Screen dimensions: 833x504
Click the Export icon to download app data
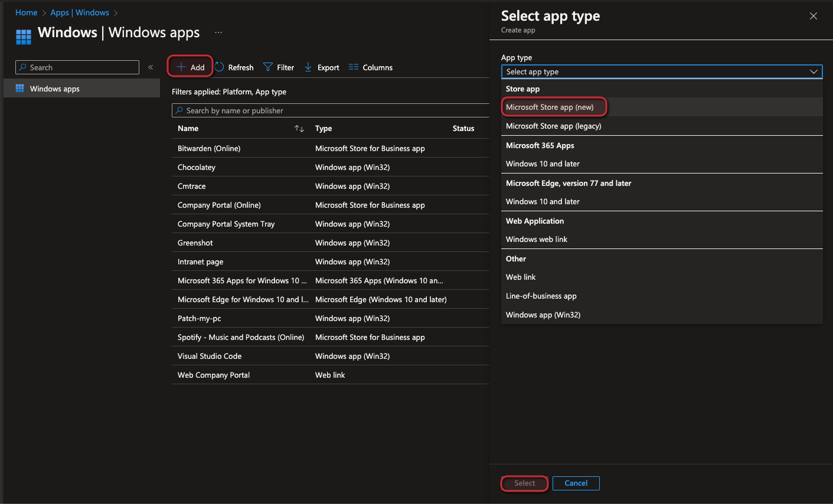click(x=308, y=67)
